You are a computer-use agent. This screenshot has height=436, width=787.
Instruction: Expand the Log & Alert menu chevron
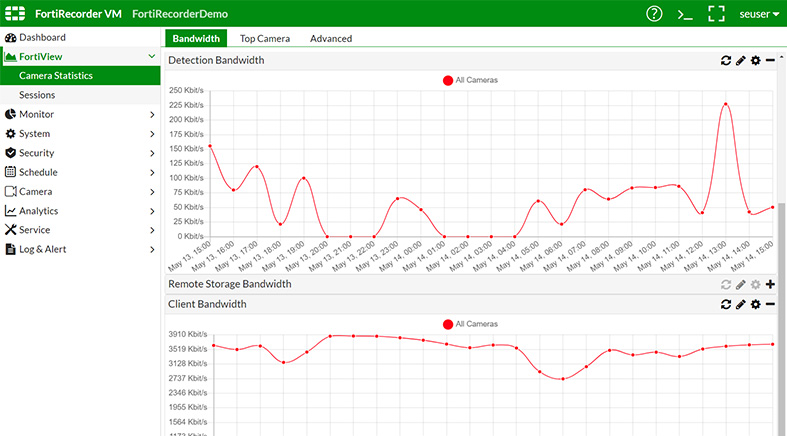pos(152,249)
